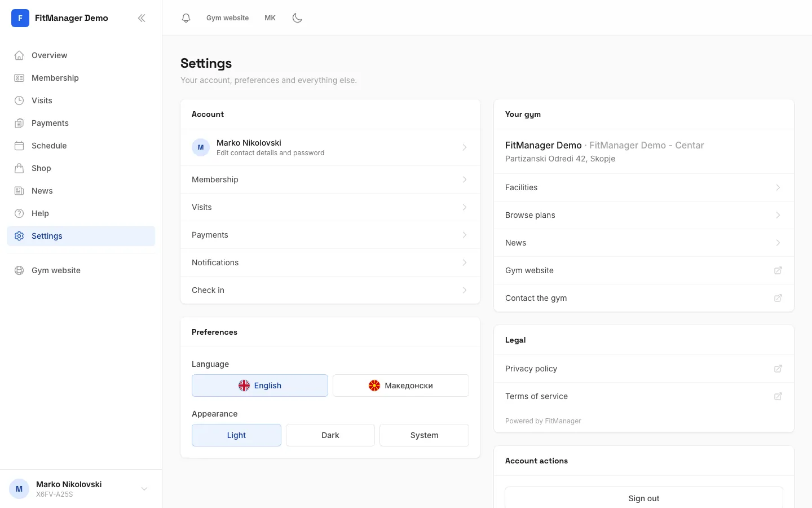
Task: Toggle dark mode moon icon
Action: click(x=297, y=18)
